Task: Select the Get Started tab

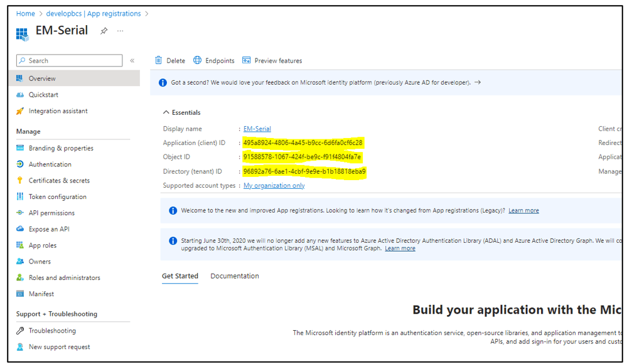Action: [180, 276]
